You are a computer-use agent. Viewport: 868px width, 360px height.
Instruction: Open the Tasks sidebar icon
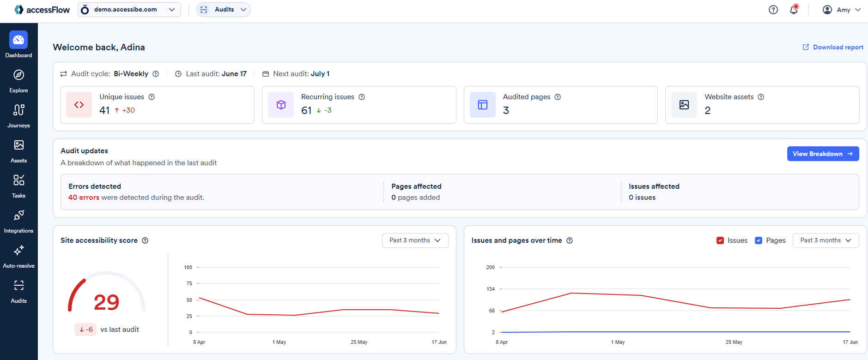[18, 180]
